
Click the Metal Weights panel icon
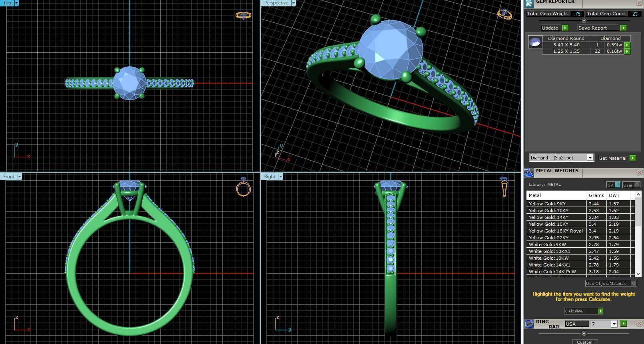coord(528,173)
